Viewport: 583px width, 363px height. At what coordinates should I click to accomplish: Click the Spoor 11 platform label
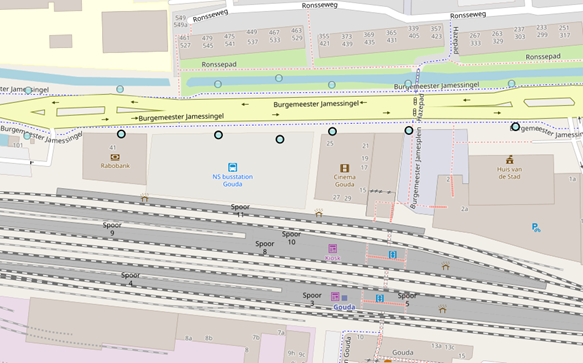[240, 211]
